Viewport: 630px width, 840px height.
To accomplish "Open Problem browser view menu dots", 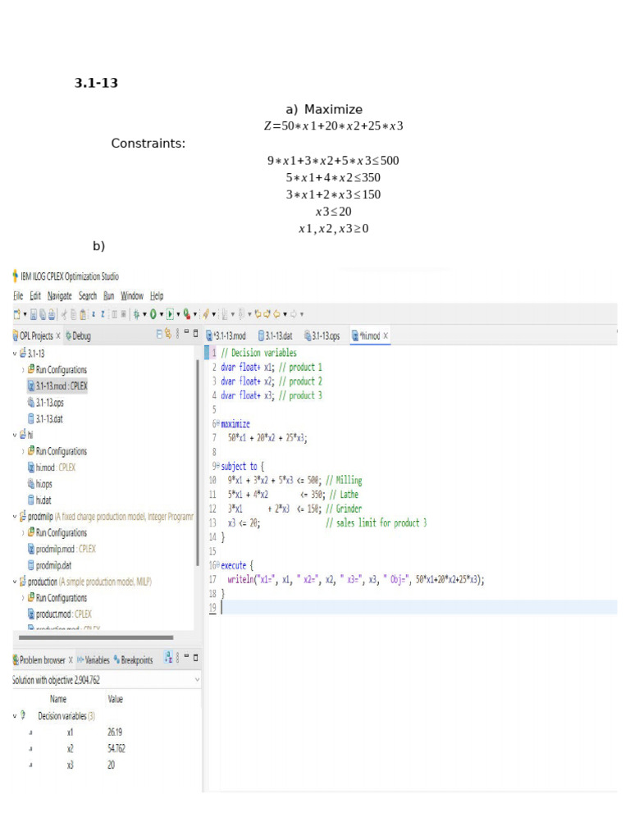I will point(177,658).
